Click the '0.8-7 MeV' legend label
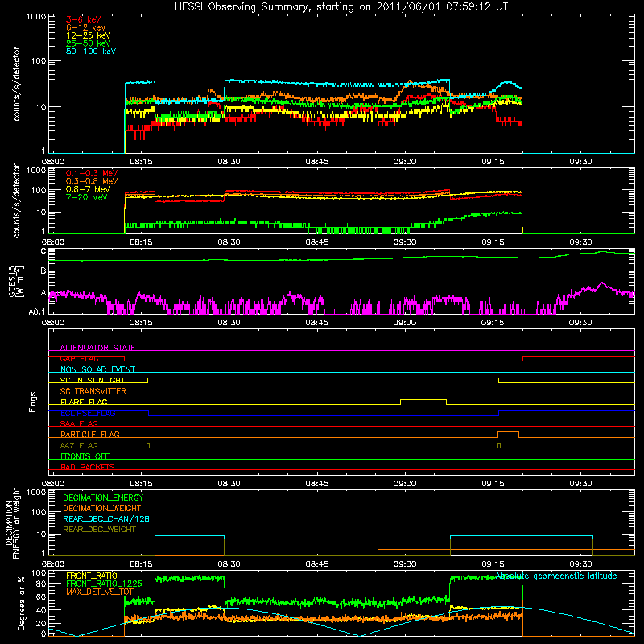This screenshot has width=644, height=644. [89, 189]
